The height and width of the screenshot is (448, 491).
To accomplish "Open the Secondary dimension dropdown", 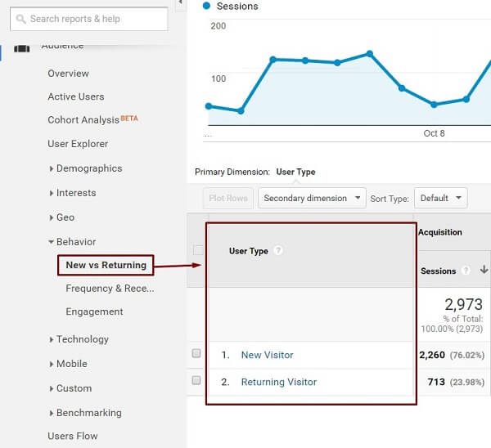I will click(315, 198).
